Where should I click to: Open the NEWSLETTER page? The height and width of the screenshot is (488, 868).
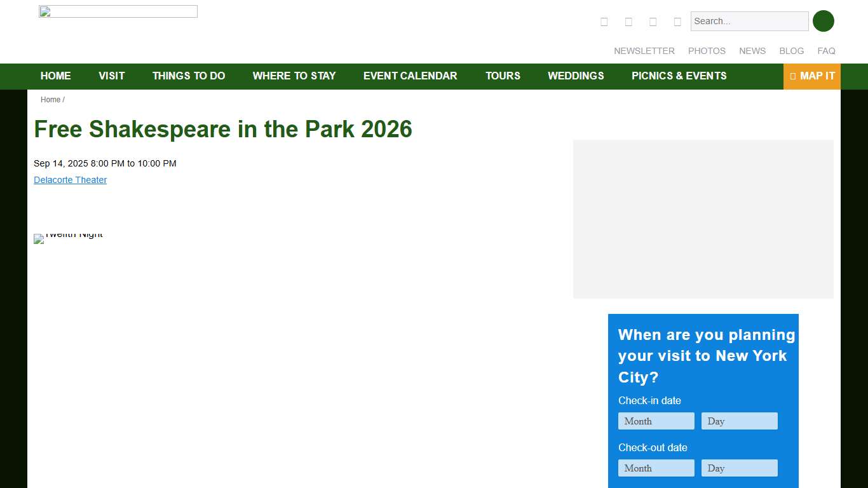644,51
